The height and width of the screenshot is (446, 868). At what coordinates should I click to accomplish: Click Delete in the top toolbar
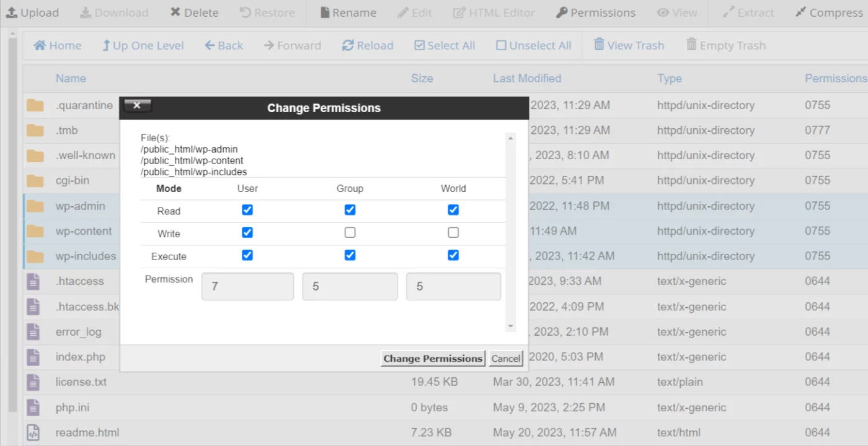tap(195, 12)
